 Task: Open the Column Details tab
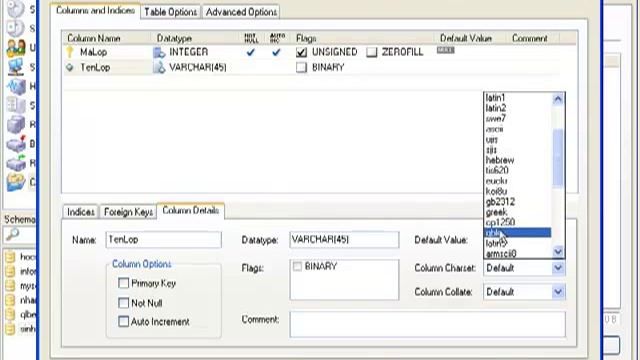[x=191, y=211]
